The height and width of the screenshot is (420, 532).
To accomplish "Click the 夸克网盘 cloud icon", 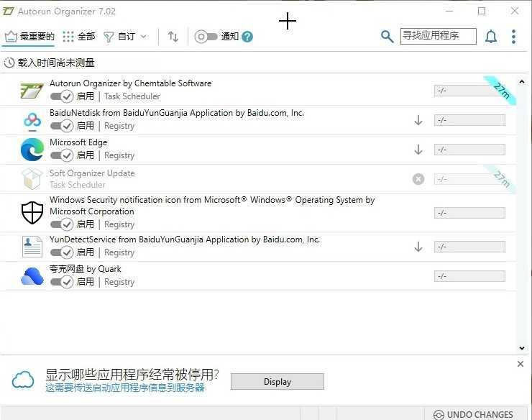I will [32, 275].
